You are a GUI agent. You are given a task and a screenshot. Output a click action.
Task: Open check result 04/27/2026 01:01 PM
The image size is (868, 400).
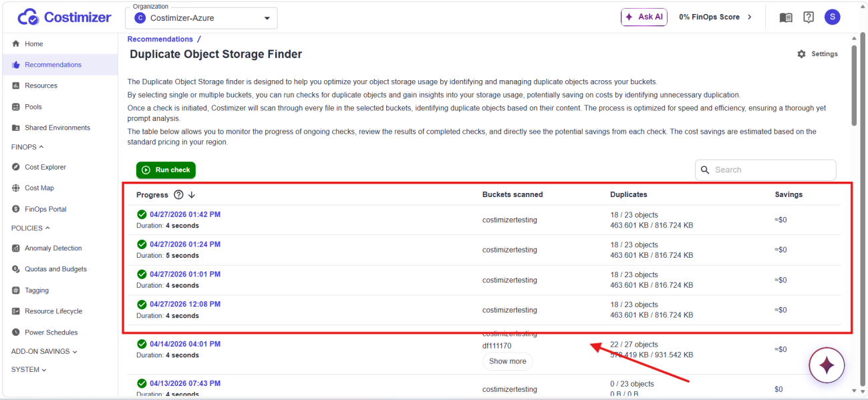(185, 274)
